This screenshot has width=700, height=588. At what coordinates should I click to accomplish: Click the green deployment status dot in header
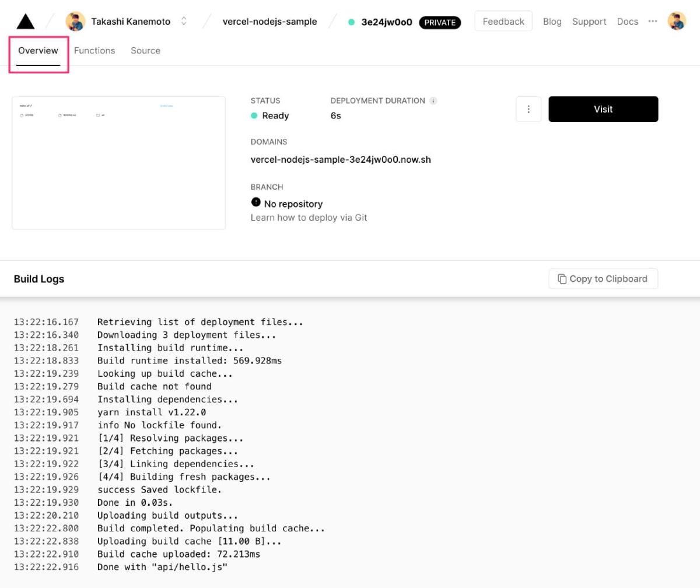click(351, 22)
